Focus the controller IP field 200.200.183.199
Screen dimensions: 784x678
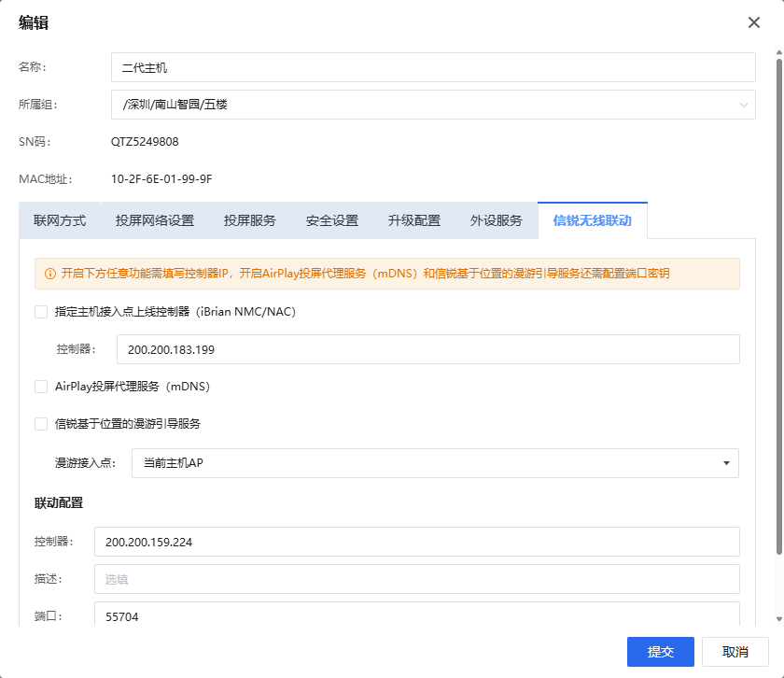click(x=427, y=349)
